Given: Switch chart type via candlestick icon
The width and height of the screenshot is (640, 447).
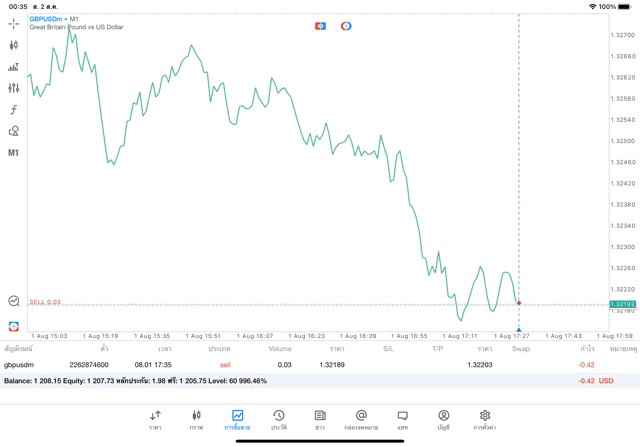Looking at the screenshot, I should 14,45.
